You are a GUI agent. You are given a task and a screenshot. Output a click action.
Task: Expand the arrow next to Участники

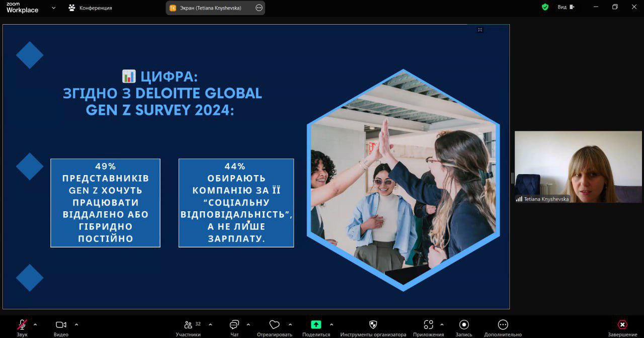tap(210, 324)
